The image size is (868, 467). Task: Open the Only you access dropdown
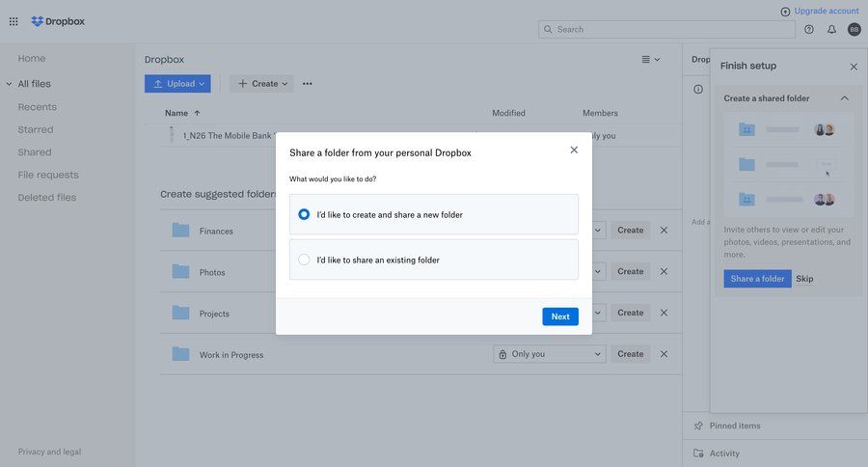click(550, 354)
